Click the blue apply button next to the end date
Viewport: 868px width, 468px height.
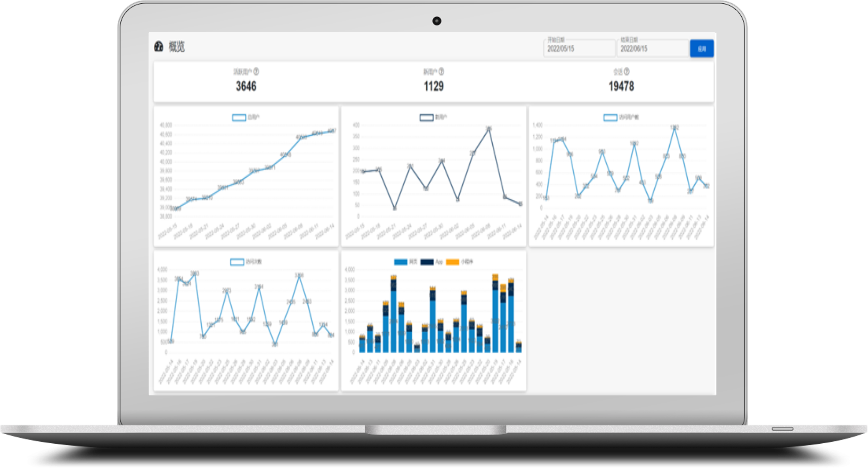(x=702, y=48)
